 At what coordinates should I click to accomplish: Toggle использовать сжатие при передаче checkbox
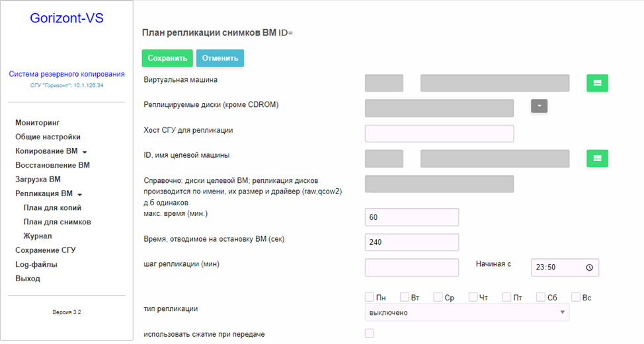(x=369, y=333)
